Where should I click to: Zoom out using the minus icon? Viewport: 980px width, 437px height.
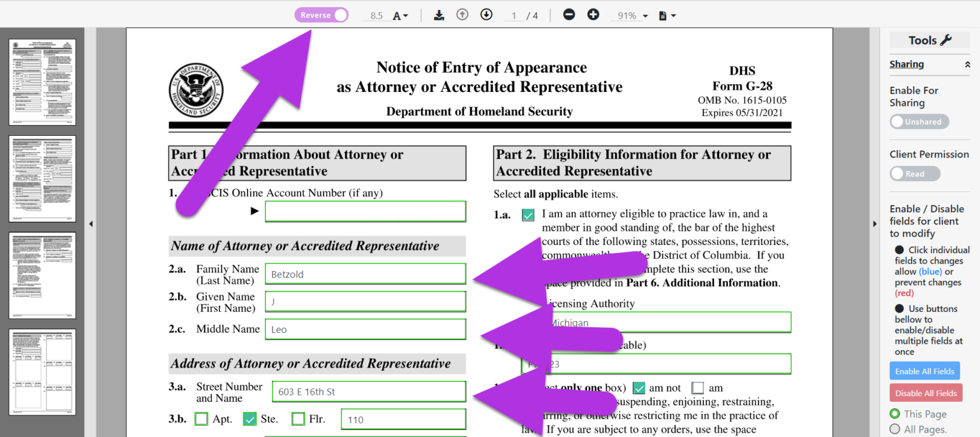click(x=568, y=13)
